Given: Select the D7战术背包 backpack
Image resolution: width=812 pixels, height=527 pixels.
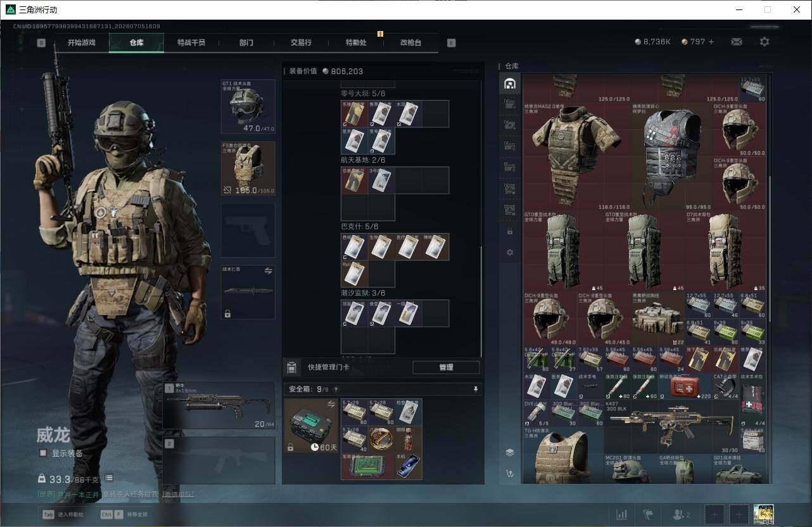Looking at the screenshot, I should click(725, 251).
